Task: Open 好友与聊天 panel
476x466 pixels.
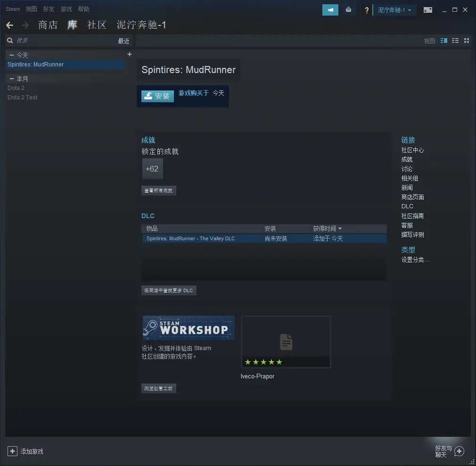Action: [443, 451]
